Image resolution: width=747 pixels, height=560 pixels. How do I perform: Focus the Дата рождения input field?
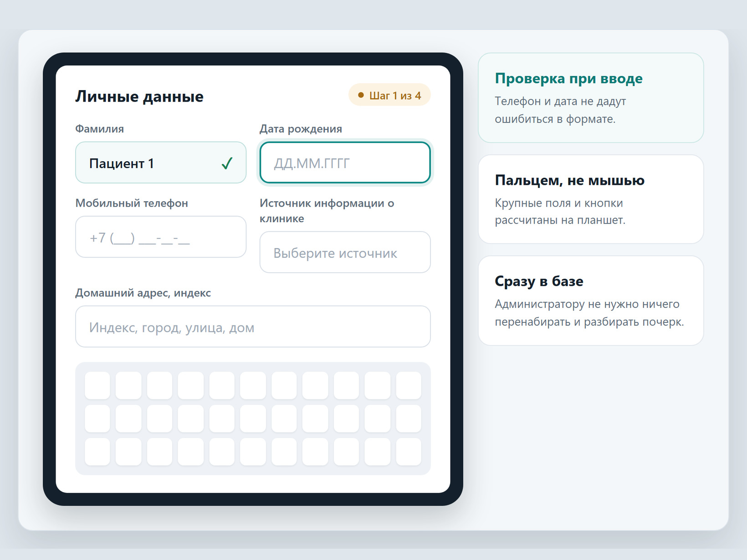(345, 163)
